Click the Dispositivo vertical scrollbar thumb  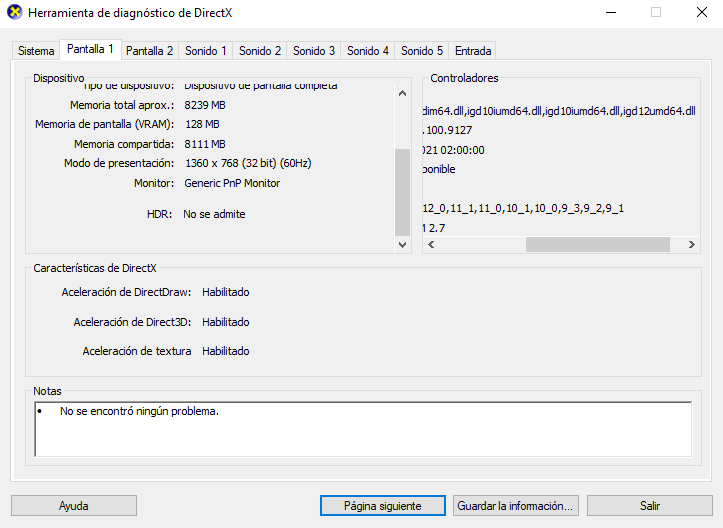tap(403, 192)
